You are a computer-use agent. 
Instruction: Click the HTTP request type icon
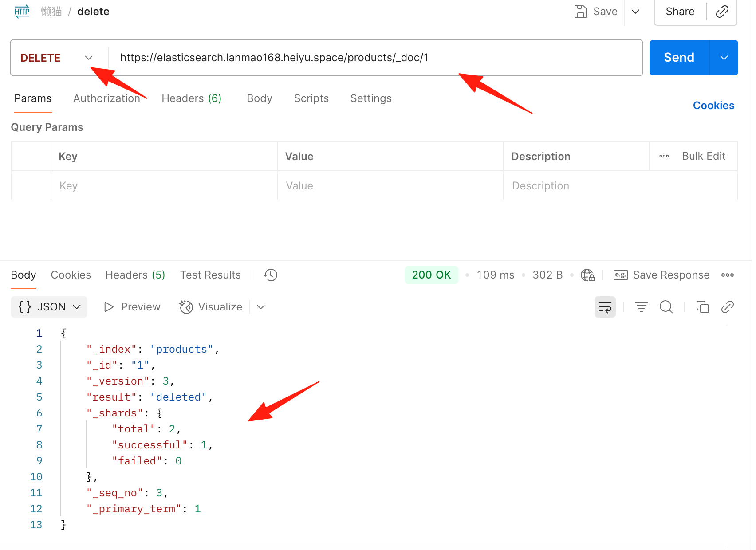pos(22,12)
